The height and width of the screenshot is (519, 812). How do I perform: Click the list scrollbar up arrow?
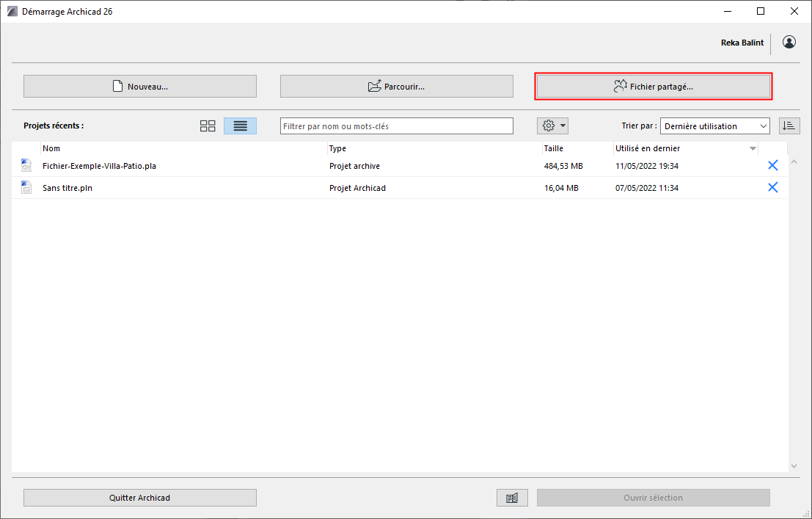(794, 161)
